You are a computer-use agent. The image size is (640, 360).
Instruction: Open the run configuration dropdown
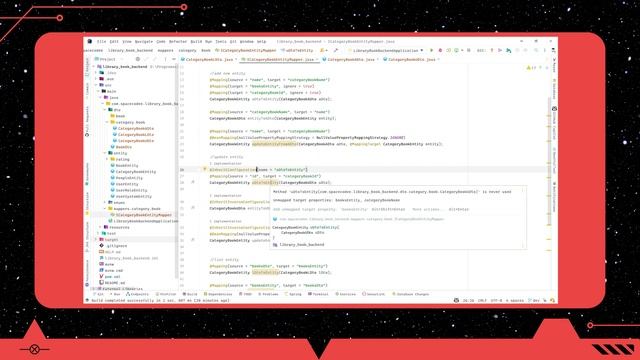tap(386, 50)
